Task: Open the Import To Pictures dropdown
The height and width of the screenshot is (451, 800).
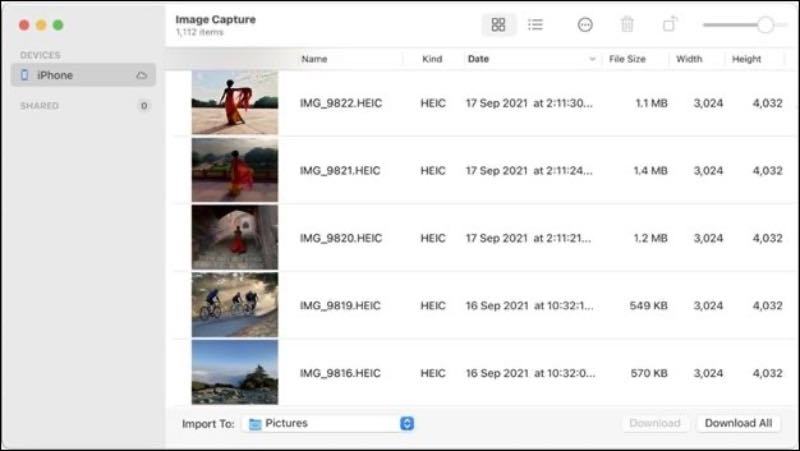Action: (407, 424)
